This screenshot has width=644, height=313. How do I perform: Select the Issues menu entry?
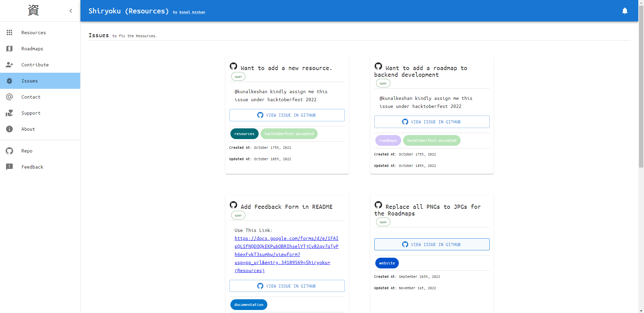point(40,81)
